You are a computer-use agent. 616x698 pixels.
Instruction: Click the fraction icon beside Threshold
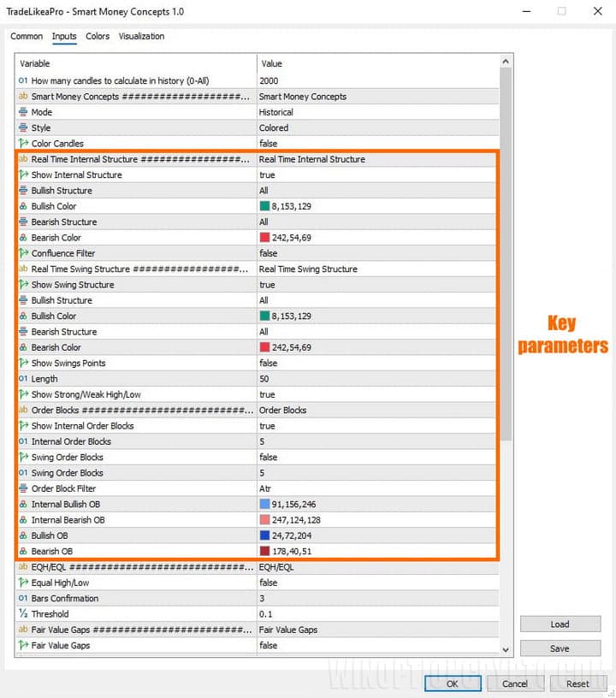(x=23, y=614)
